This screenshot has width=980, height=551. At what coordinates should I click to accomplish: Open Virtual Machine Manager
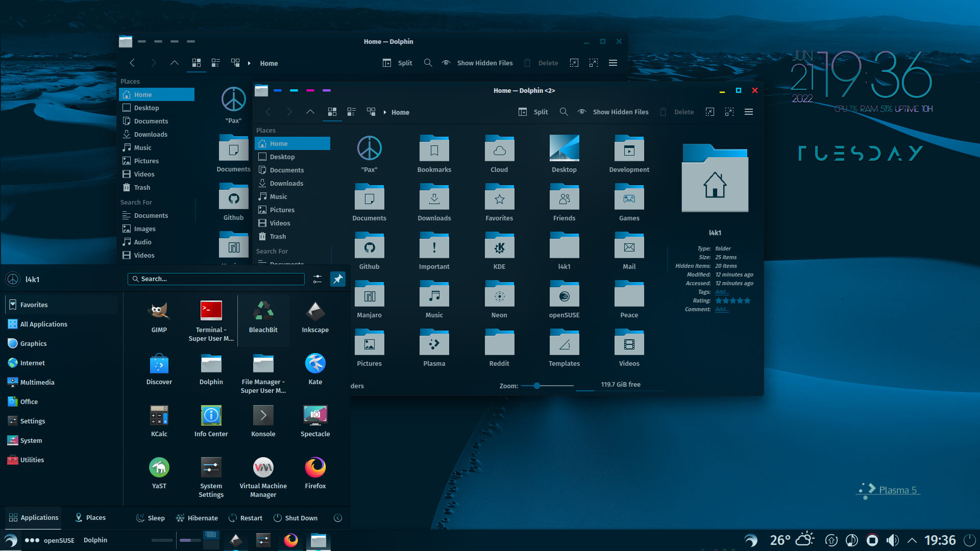click(263, 477)
